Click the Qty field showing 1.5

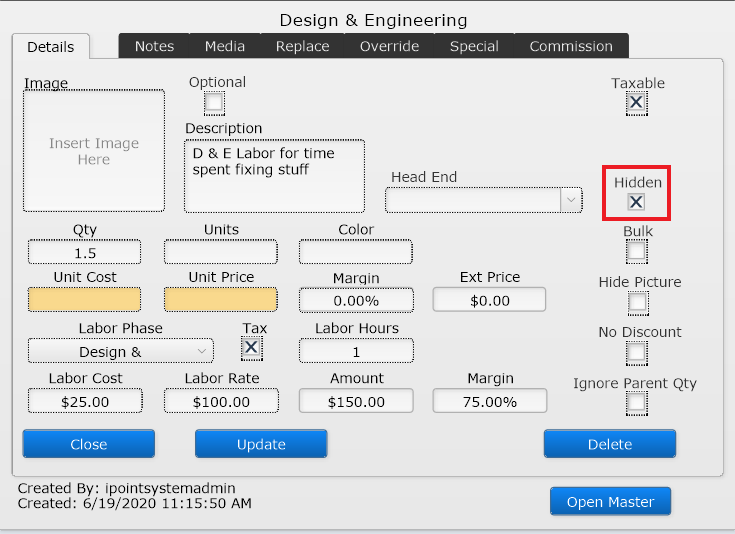[84, 252]
